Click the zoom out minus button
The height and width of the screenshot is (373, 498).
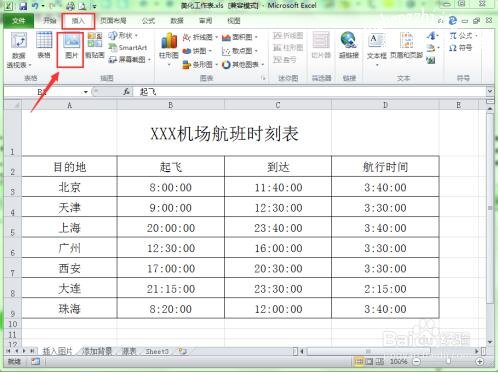click(x=416, y=361)
